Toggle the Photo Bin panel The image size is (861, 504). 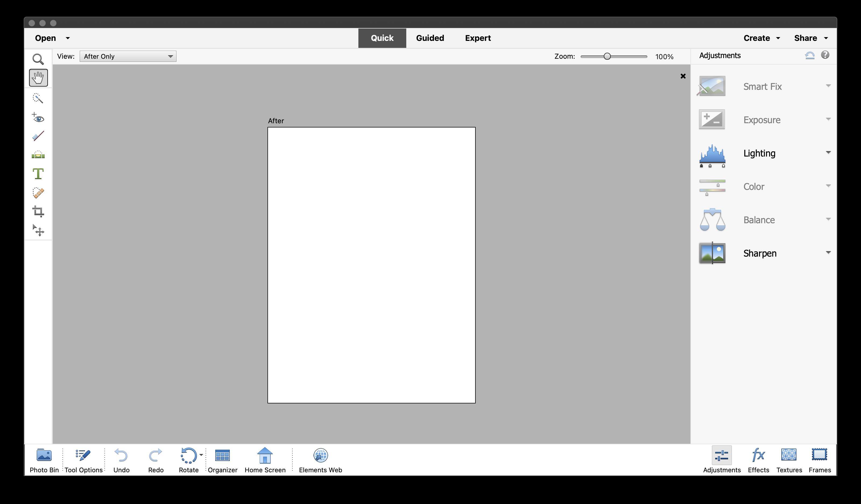tap(44, 460)
